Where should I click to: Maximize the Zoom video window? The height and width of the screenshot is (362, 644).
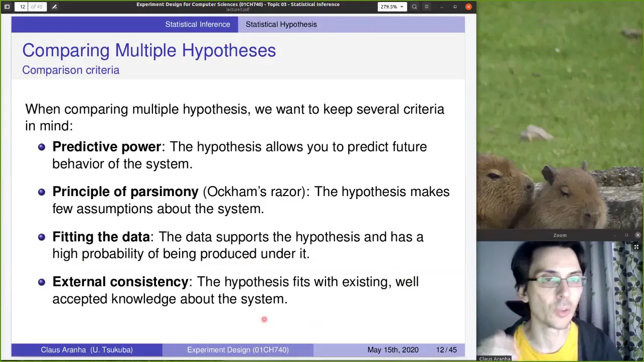(626, 235)
